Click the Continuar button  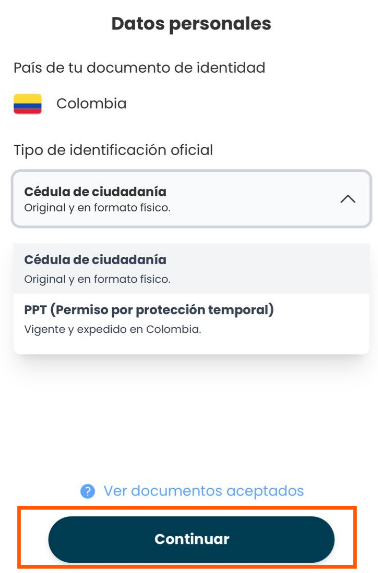tap(191, 539)
